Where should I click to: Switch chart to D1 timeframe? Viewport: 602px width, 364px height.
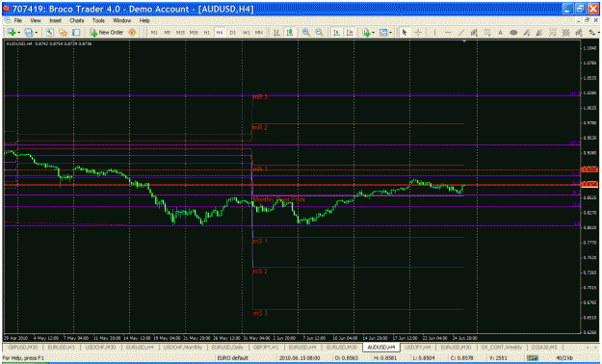point(233,33)
